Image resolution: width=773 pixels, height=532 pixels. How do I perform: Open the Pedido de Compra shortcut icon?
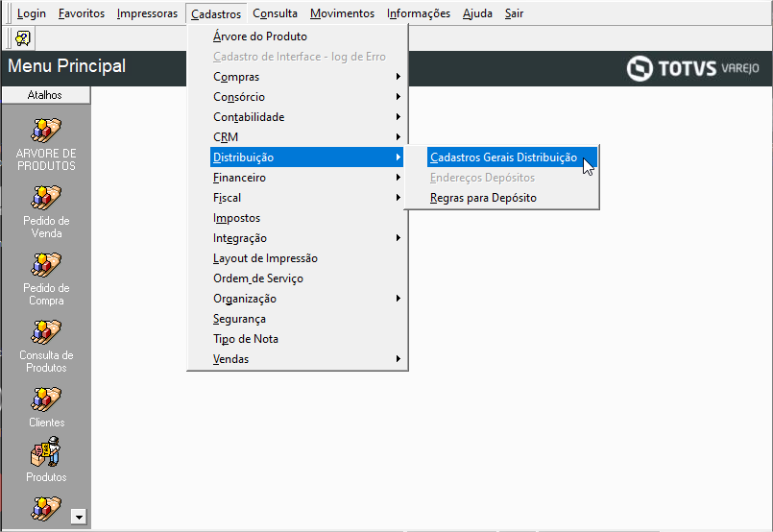coord(46,265)
